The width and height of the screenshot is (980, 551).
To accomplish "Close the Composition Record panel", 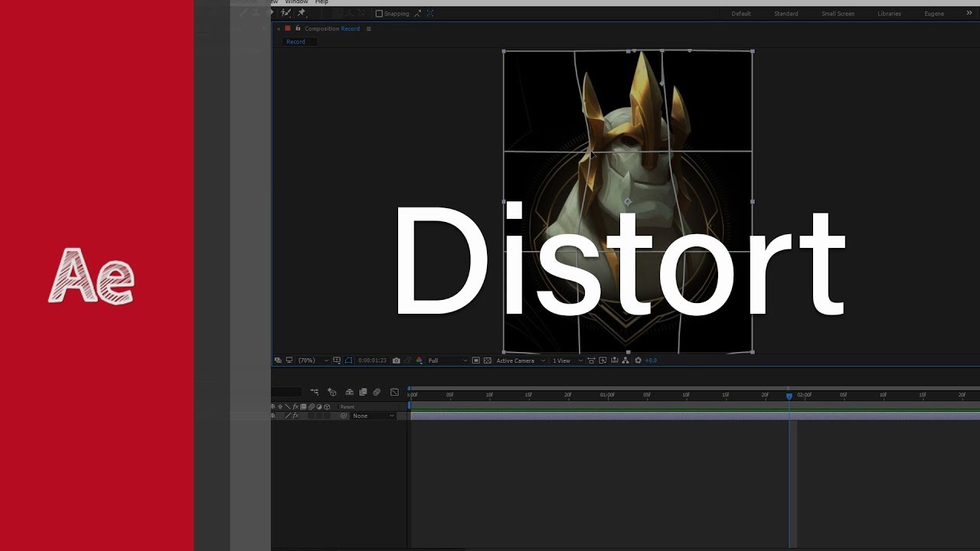I will pyautogui.click(x=279, y=29).
